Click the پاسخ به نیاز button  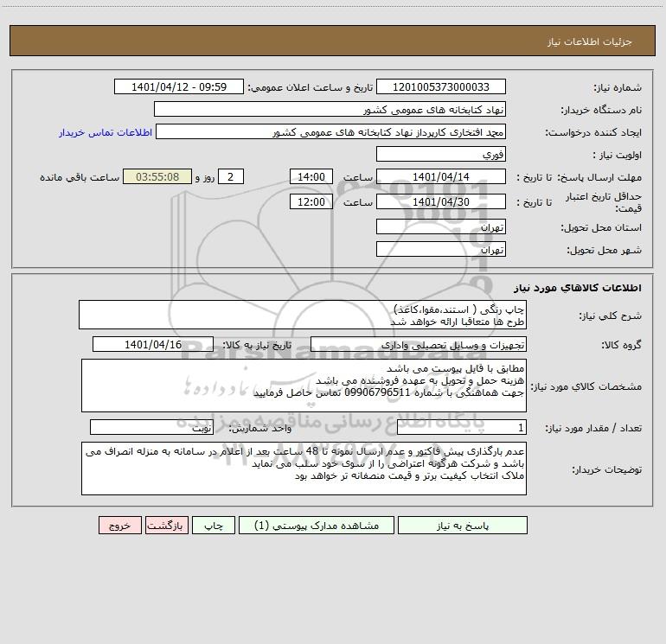463,526
